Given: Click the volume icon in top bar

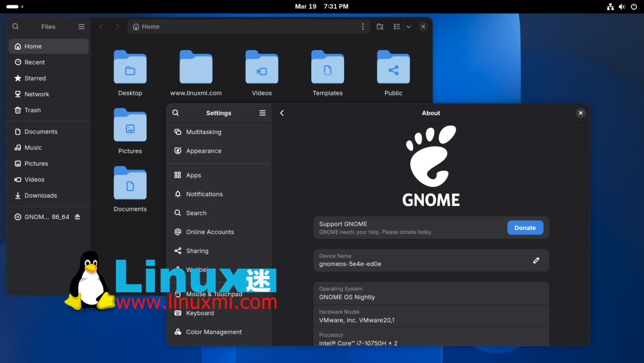Looking at the screenshot, I should coord(621,7).
